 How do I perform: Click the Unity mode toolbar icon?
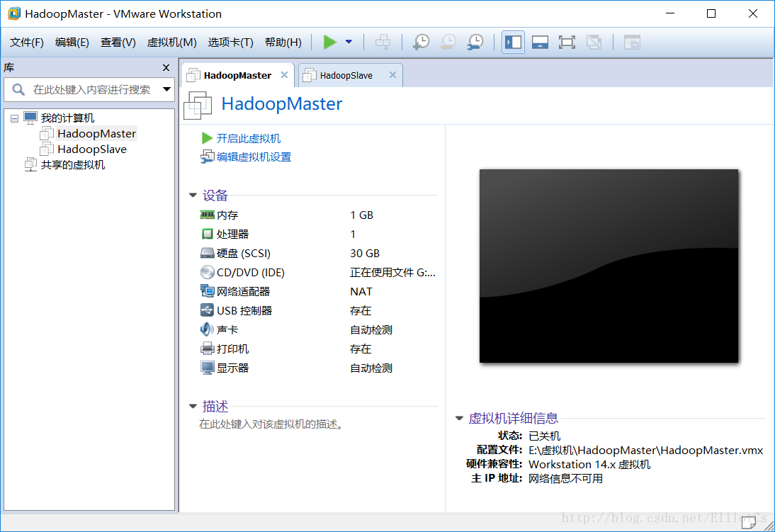594,42
